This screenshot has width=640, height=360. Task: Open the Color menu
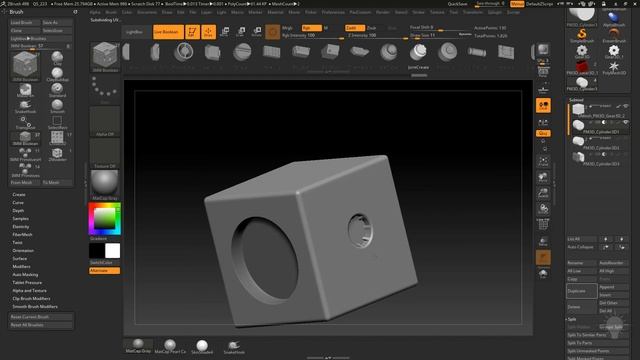[x=127, y=12]
